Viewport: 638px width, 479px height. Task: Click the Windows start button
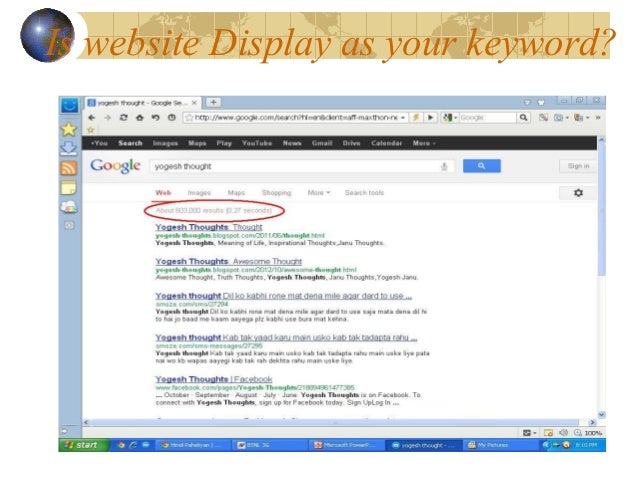83,445
